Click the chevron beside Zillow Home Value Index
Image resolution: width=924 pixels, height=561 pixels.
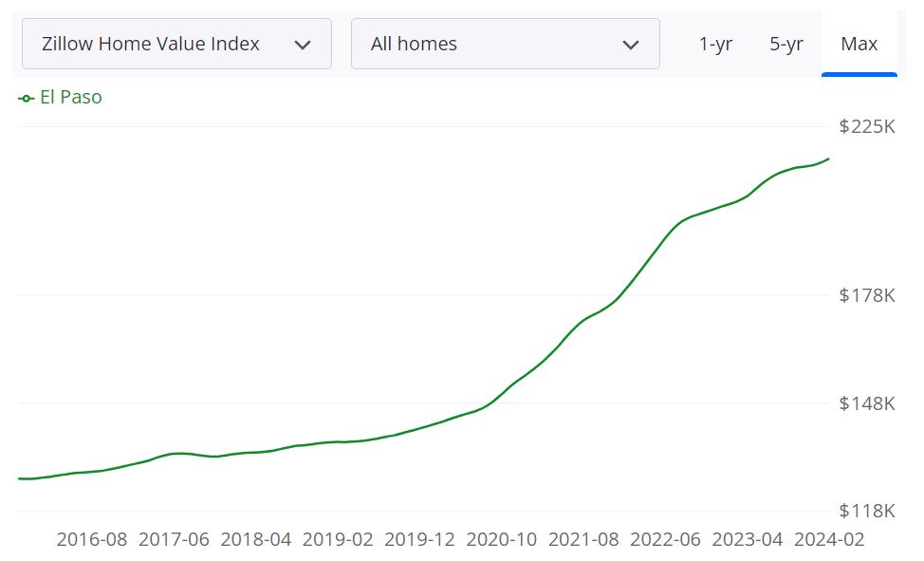coord(303,45)
